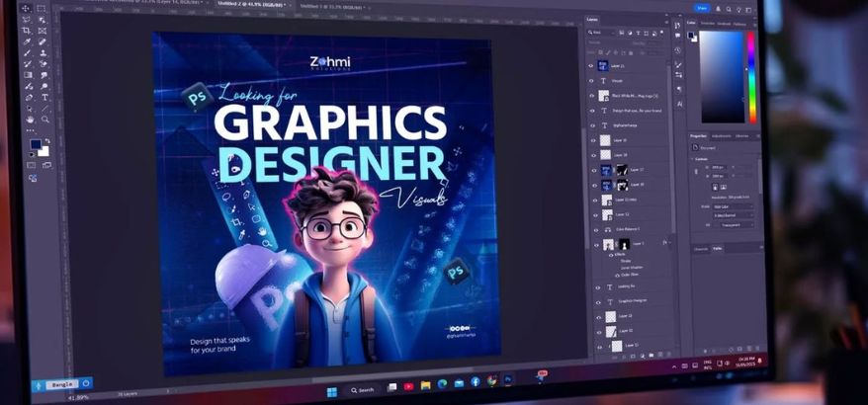Open the History clock panel icon

pos(678,50)
